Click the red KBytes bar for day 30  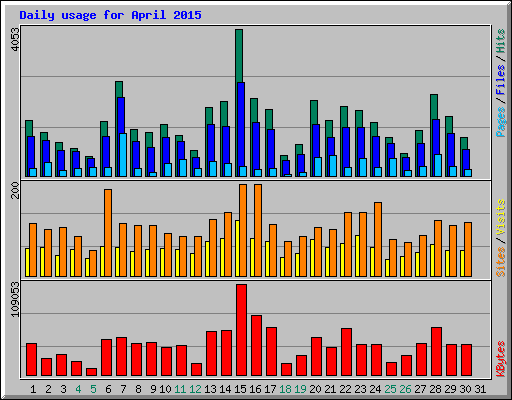coord(467,360)
